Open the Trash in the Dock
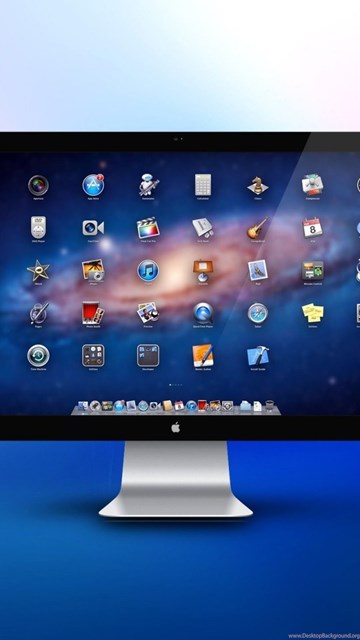This screenshot has width=360, height=640. (269, 406)
